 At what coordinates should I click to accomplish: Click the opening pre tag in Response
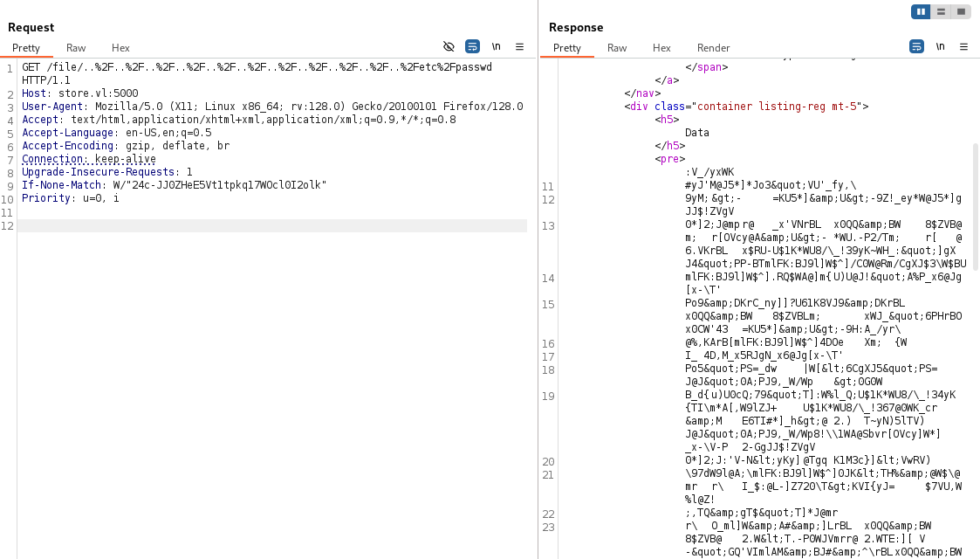[670, 159]
